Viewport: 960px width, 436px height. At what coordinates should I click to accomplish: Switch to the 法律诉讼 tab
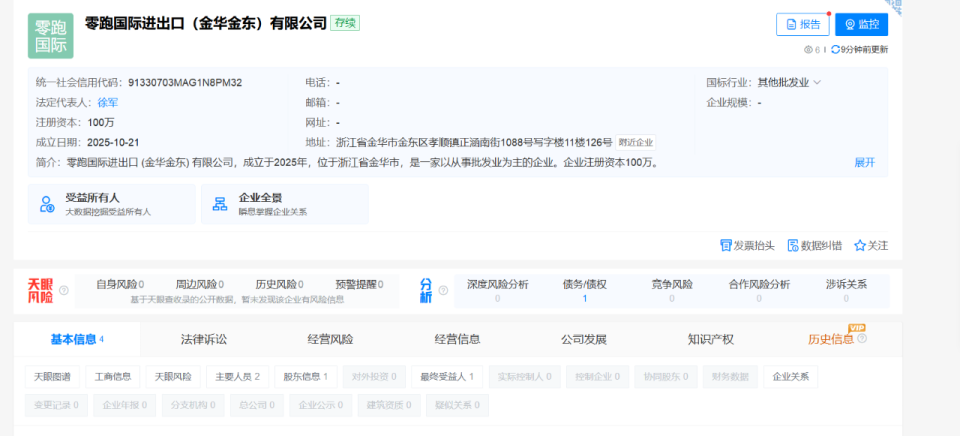[203, 339]
